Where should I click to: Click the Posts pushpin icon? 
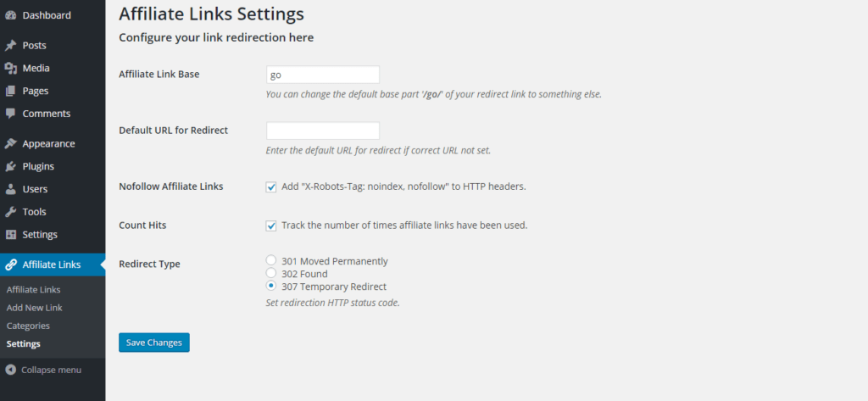coord(10,46)
